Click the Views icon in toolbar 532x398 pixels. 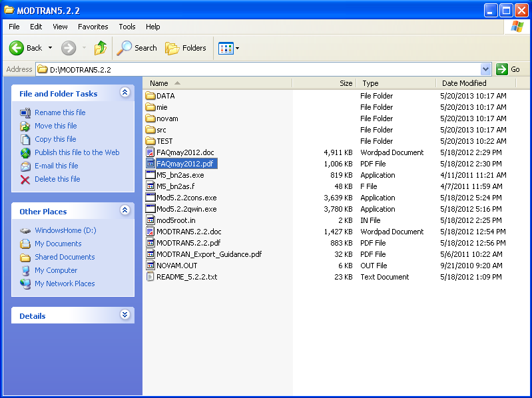point(226,48)
